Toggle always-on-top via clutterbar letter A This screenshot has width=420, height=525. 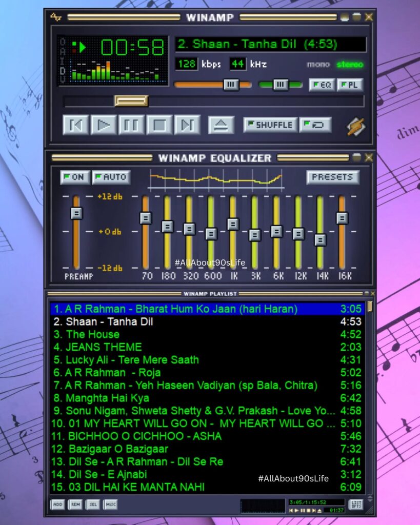point(63,52)
